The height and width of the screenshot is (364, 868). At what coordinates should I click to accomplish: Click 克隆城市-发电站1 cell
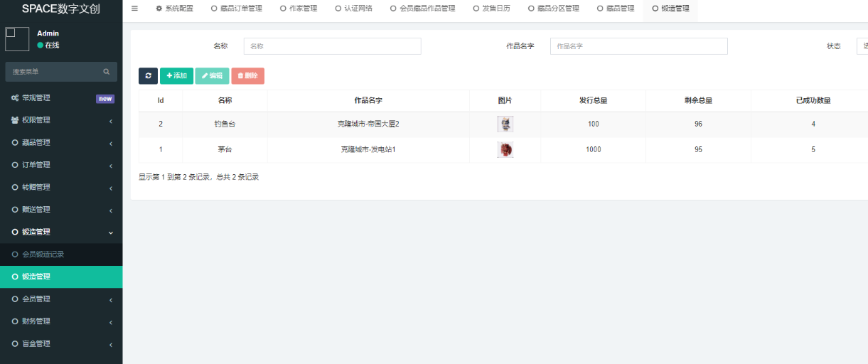pyautogui.click(x=368, y=149)
